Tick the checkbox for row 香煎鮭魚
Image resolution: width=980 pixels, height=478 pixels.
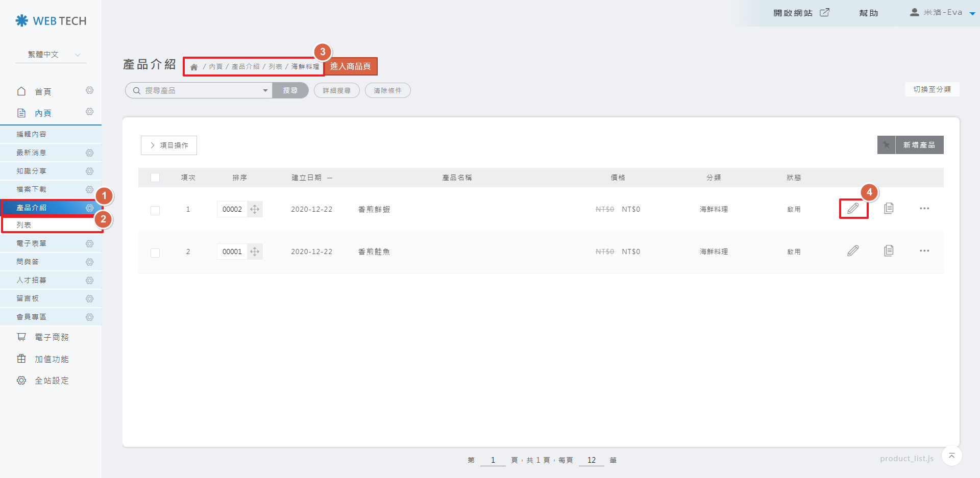pyautogui.click(x=155, y=253)
